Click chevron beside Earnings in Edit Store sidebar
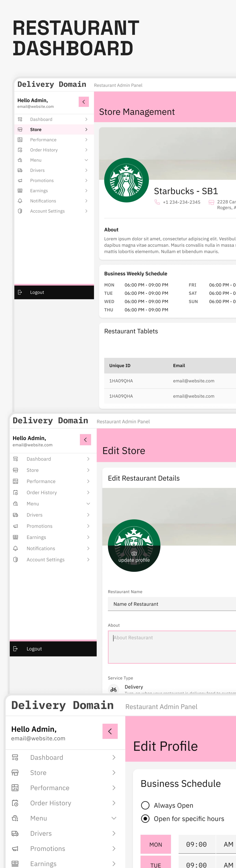Viewport: 236px width, 868px height. [88, 537]
